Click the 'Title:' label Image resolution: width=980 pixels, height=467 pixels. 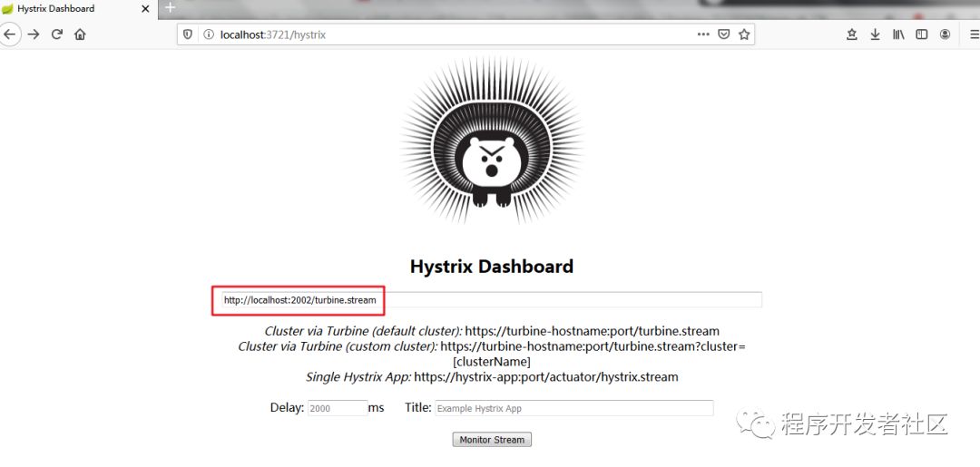[x=418, y=408]
